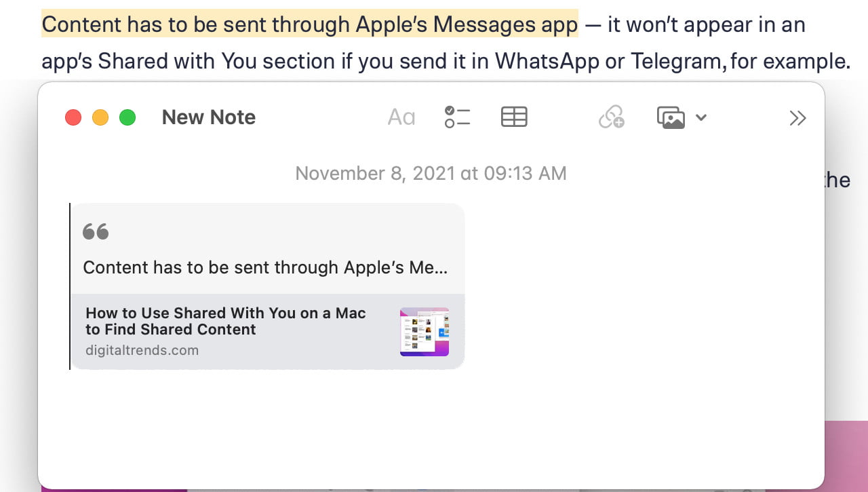Close the New Note window

coord(73,117)
